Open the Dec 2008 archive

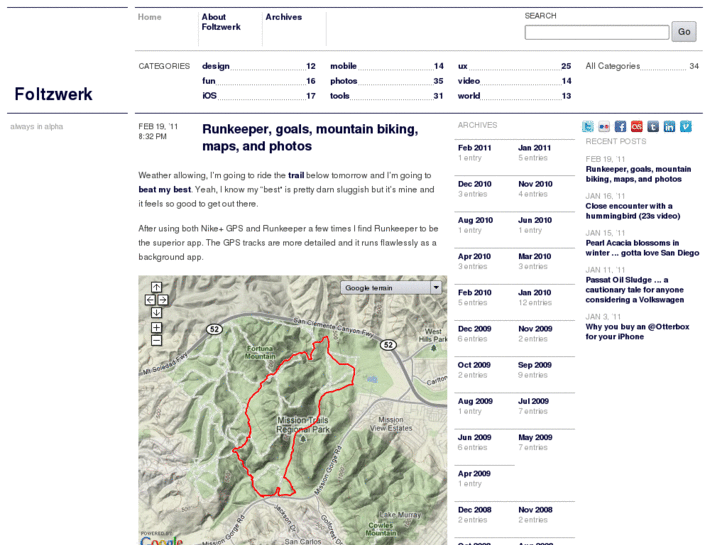pos(474,509)
